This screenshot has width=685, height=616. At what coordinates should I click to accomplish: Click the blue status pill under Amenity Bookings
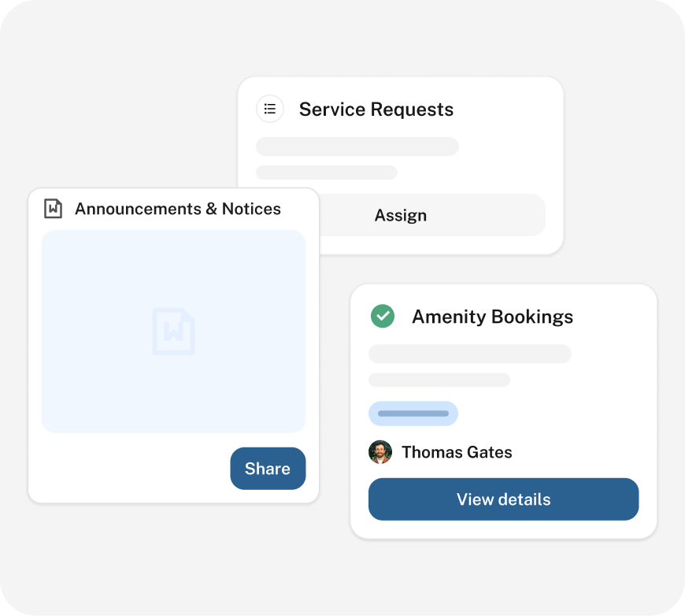pyautogui.click(x=413, y=414)
